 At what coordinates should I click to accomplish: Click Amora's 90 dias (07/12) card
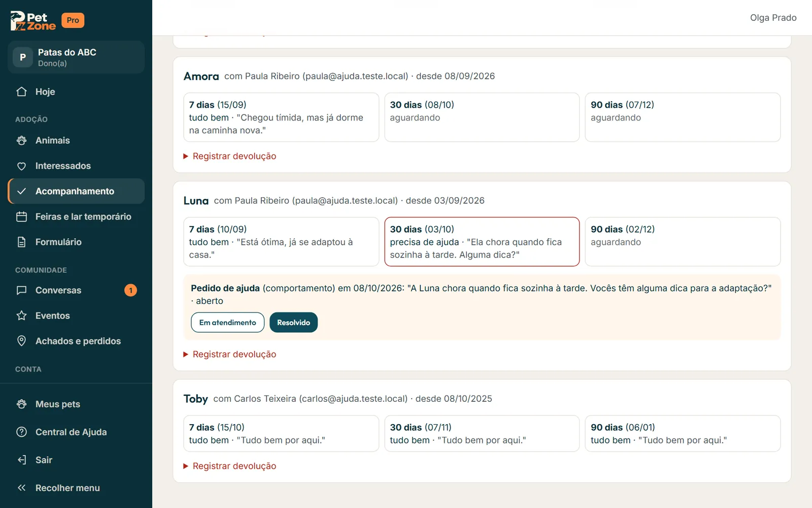pos(683,117)
